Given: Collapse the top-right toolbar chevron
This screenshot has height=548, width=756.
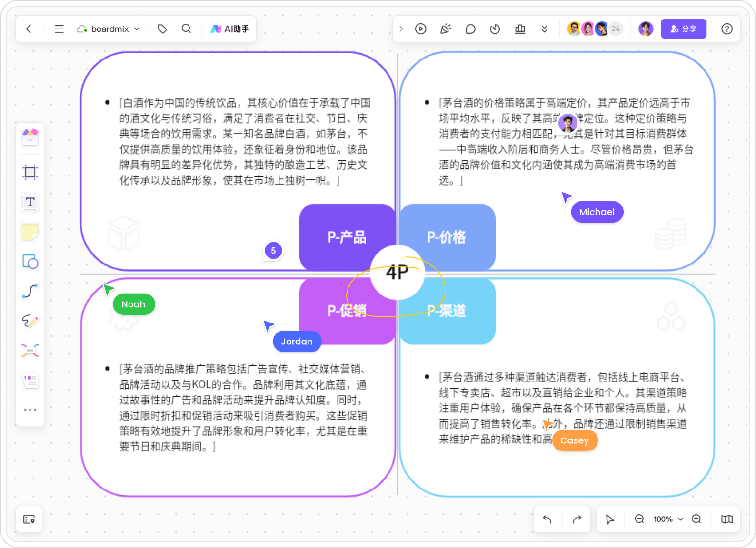Looking at the screenshot, I should click(401, 29).
